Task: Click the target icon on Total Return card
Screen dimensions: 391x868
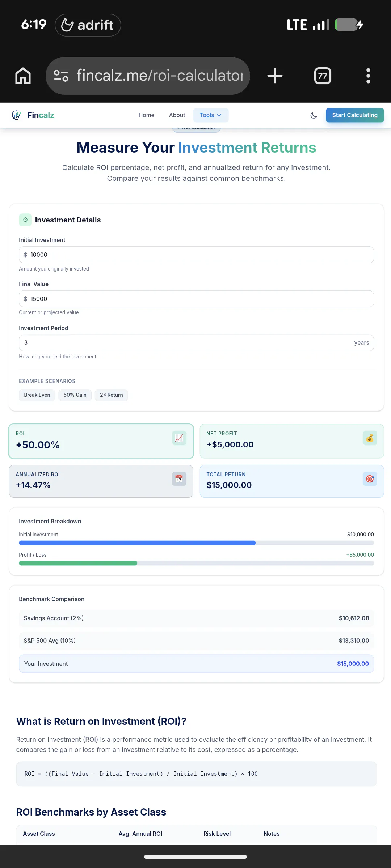Action: pos(370,479)
